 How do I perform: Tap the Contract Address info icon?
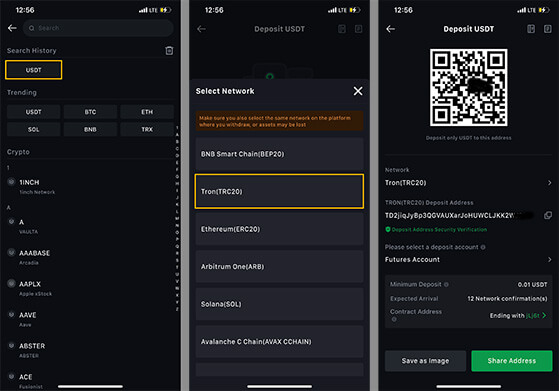(394, 319)
